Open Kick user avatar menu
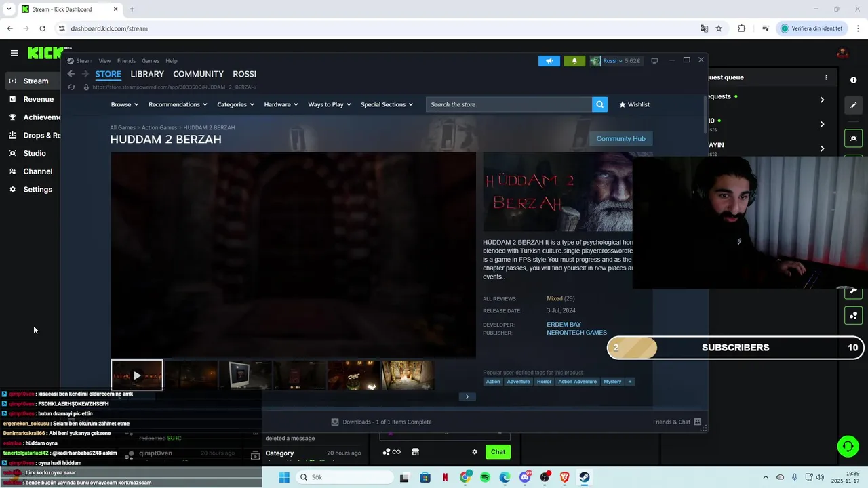 point(843,53)
